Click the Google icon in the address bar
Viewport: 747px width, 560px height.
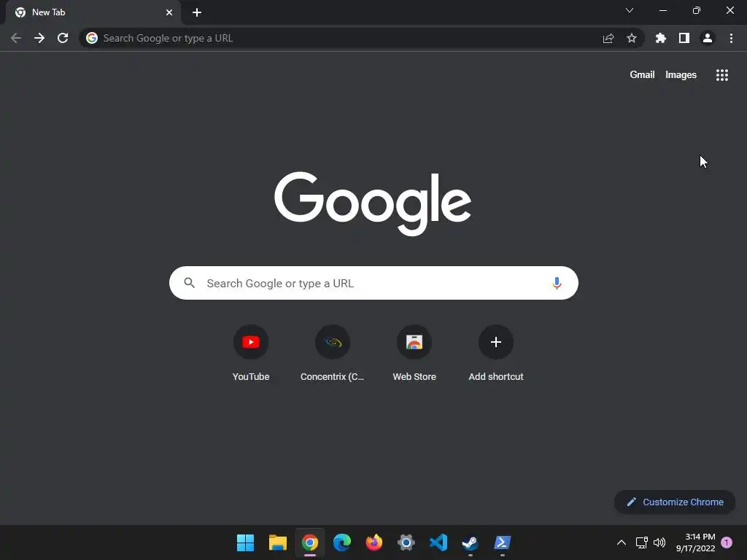[x=92, y=38]
